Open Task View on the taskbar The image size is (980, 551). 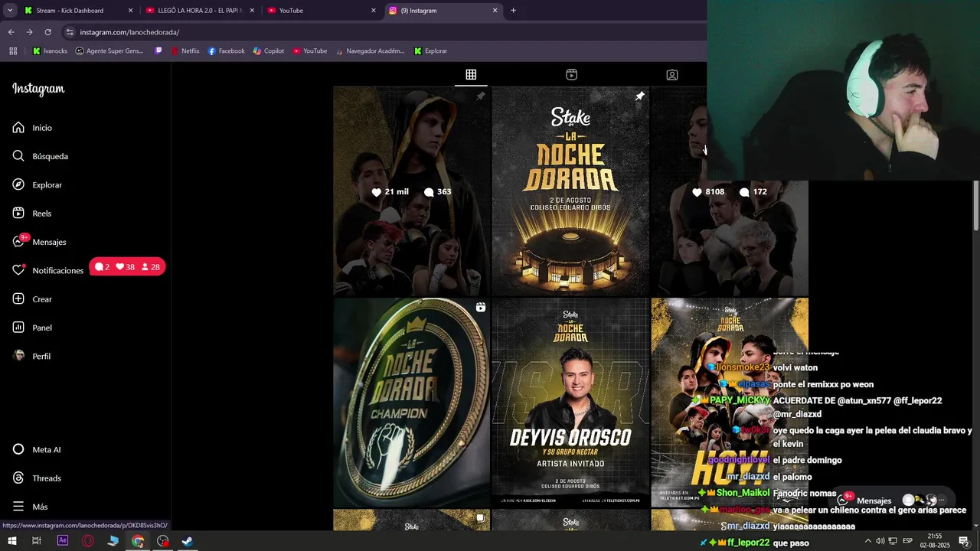[36, 541]
